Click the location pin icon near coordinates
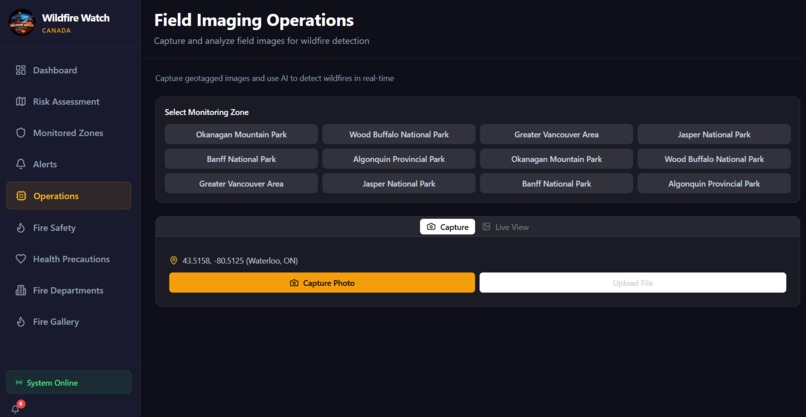Viewport: 806px width, 417px height. (x=173, y=261)
